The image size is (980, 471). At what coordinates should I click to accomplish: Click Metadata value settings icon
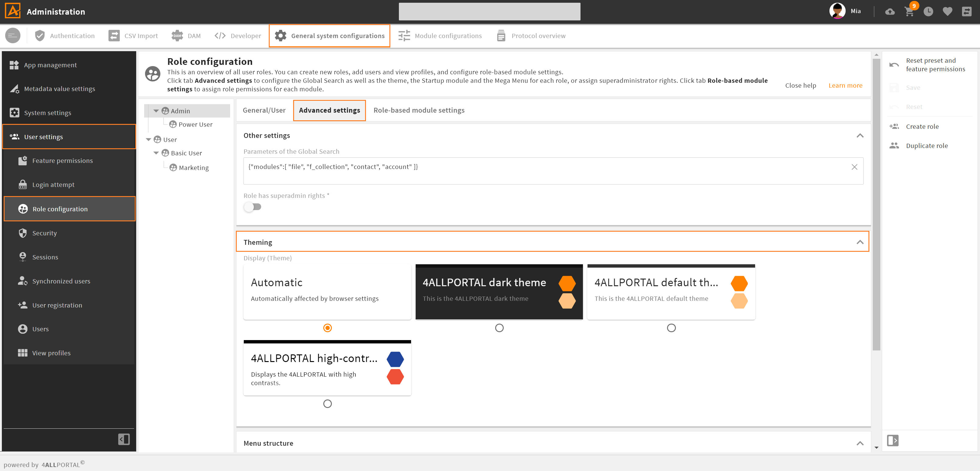click(14, 89)
